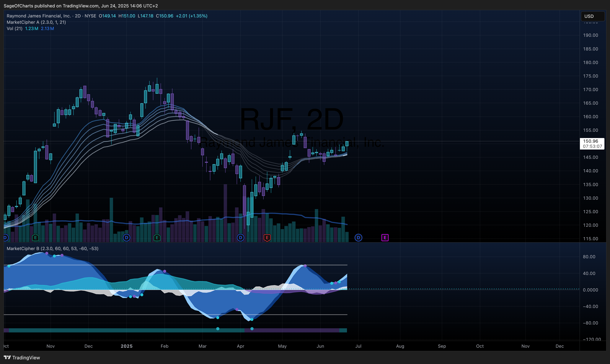Click the close value C150.96 in the legend
Viewport: 610px width, 364px height.
(x=164, y=16)
